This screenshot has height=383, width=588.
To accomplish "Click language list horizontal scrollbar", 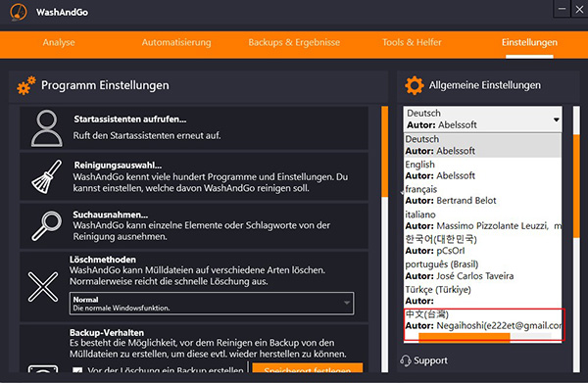I will tap(465, 337).
